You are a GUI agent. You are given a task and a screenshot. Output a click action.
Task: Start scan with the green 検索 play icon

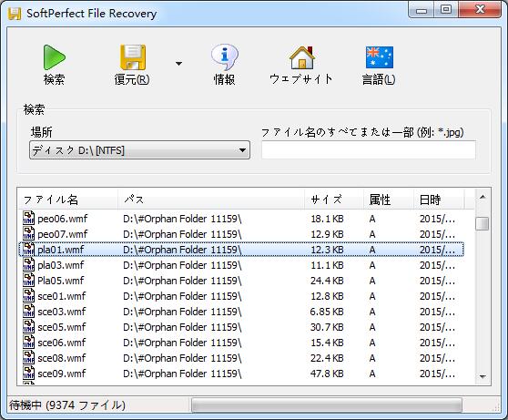tap(54, 57)
